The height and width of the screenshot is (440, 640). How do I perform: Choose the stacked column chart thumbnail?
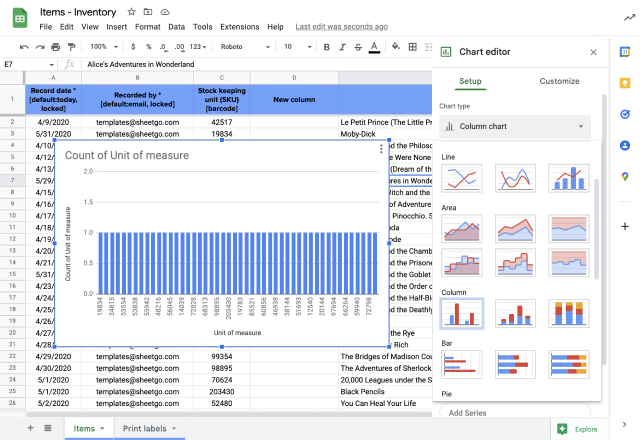[x=515, y=313]
